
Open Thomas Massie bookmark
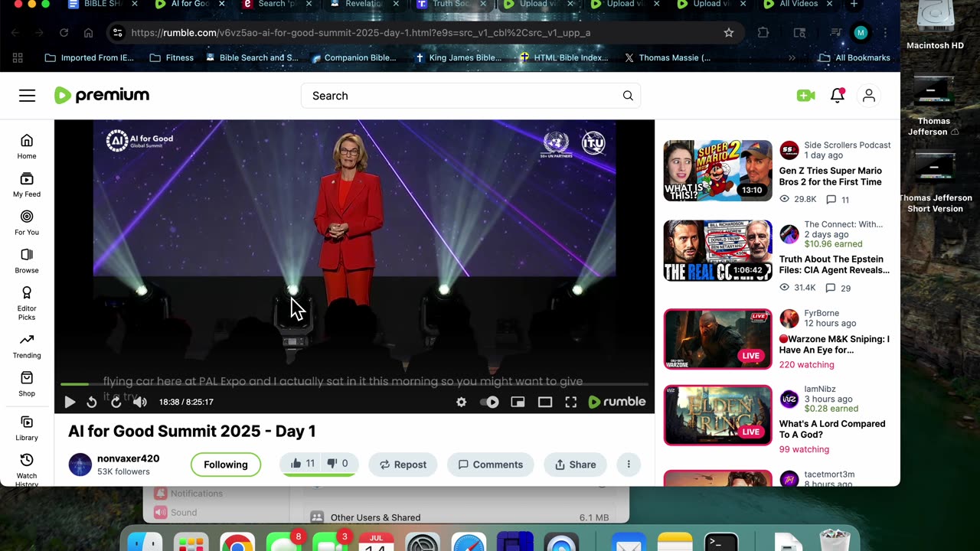click(x=668, y=57)
